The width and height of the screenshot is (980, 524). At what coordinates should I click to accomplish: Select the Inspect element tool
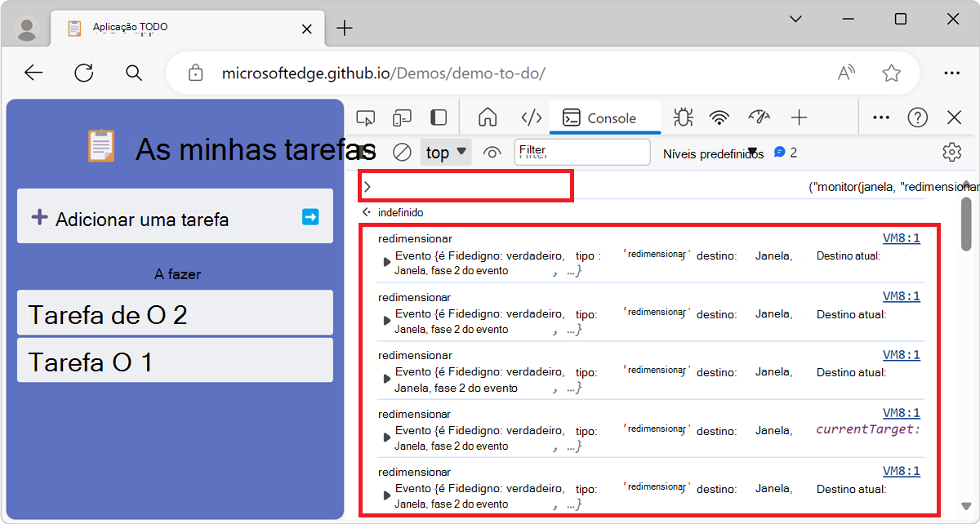pos(365,117)
